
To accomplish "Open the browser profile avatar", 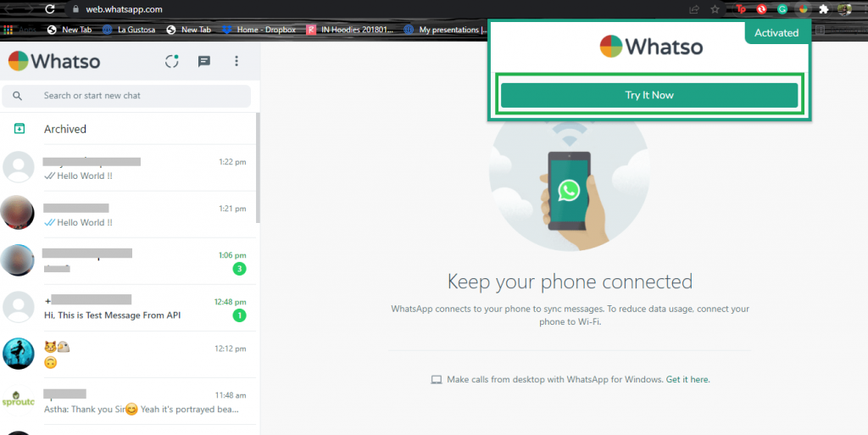I will coord(844,9).
